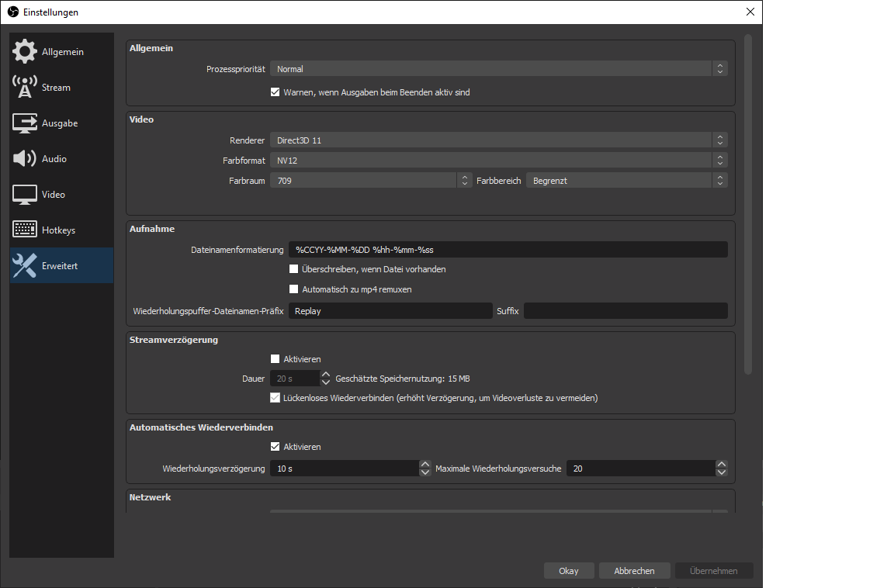The image size is (894, 588).
Task: Decrease Maximale Wiederholungsversuche value
Action: pyautogui.click(x=721, y=472)
